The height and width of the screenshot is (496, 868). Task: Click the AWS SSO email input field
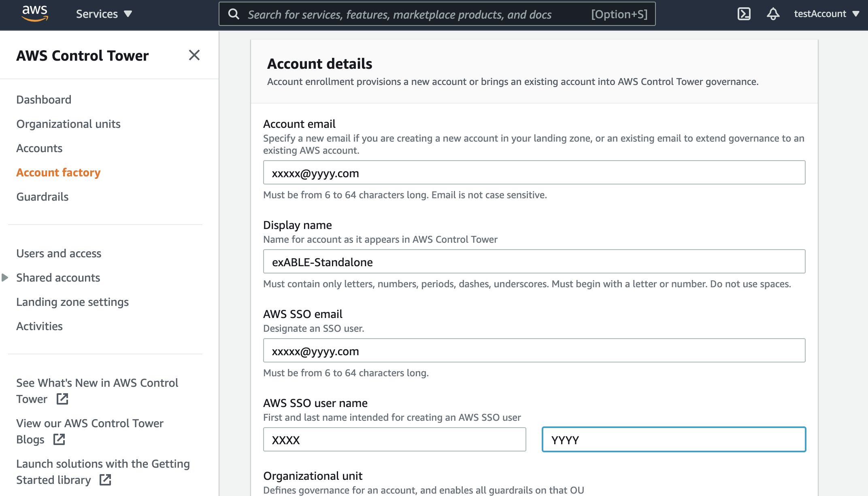click(534, 351)
